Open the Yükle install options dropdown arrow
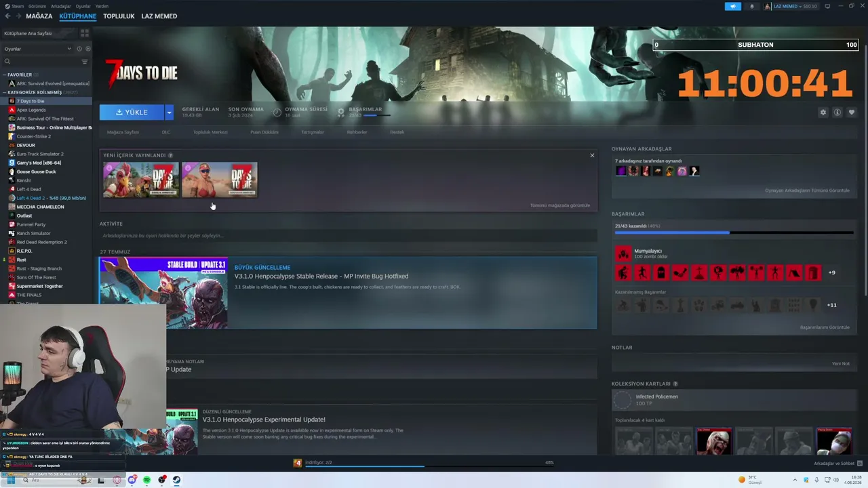This screenshot has width=868, height=488. click(169, 113)
